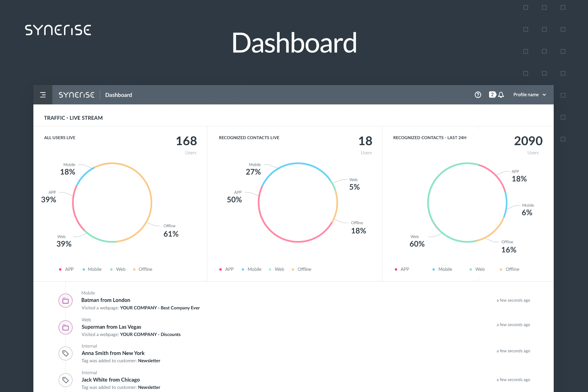Click the webpage icon beside Batman from London
Viewport: 588px width, 392px height.
point(66,301)
